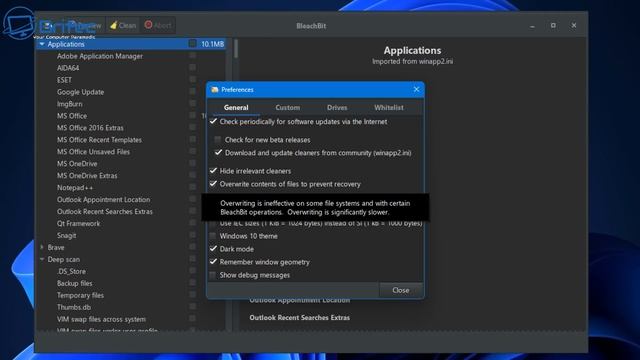
Task: Check the Thumbs.db checkbox
Action: click(x=193, y=307)
